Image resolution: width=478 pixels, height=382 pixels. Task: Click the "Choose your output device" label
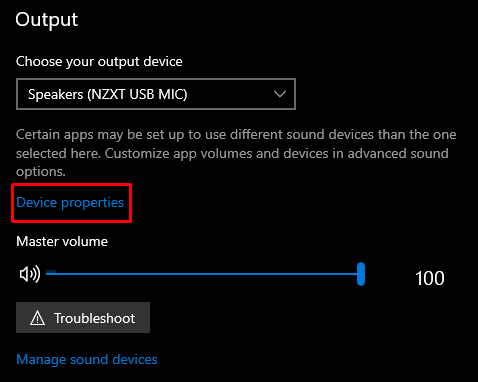(99, 62)
